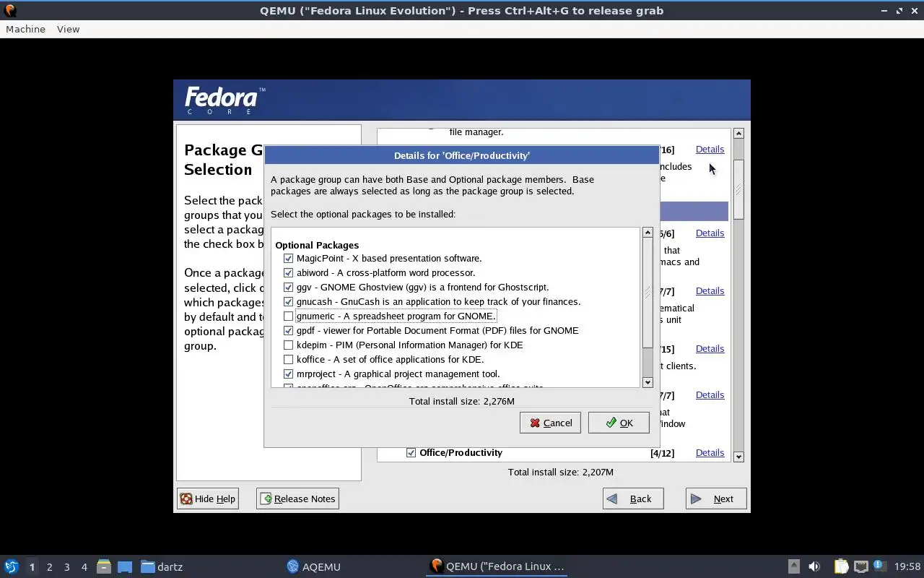Click the 'Total install size: 2,207M' text
Image resolution: width=924 pixels, height=578 pixels.
(x=561, y=472)
